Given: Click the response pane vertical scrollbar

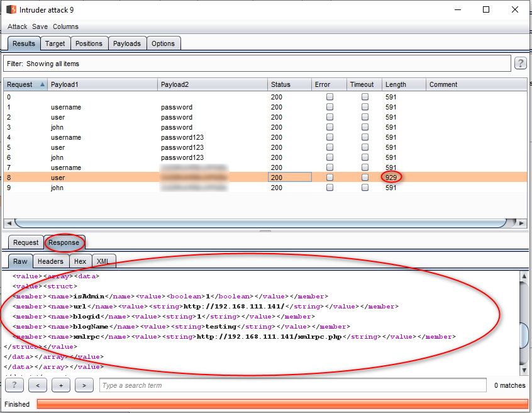Looking at the screenshot, I should [x=524, y=335].
